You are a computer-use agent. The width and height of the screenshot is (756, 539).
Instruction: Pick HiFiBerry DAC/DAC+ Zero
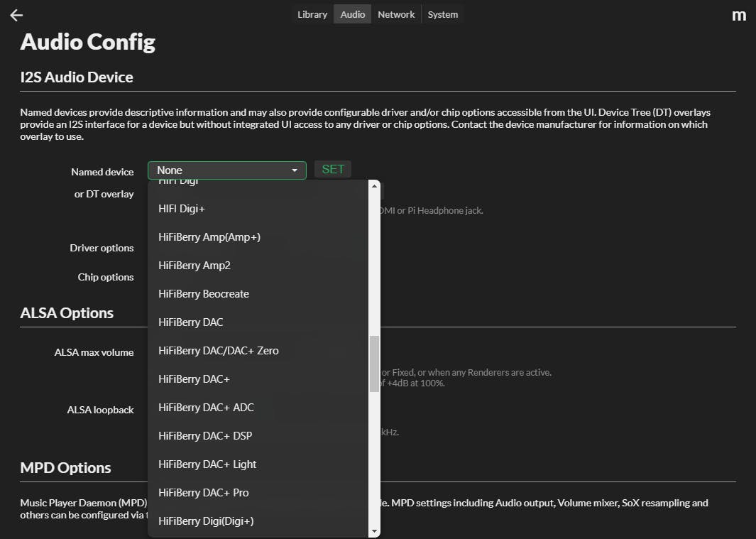pos(218,351)
